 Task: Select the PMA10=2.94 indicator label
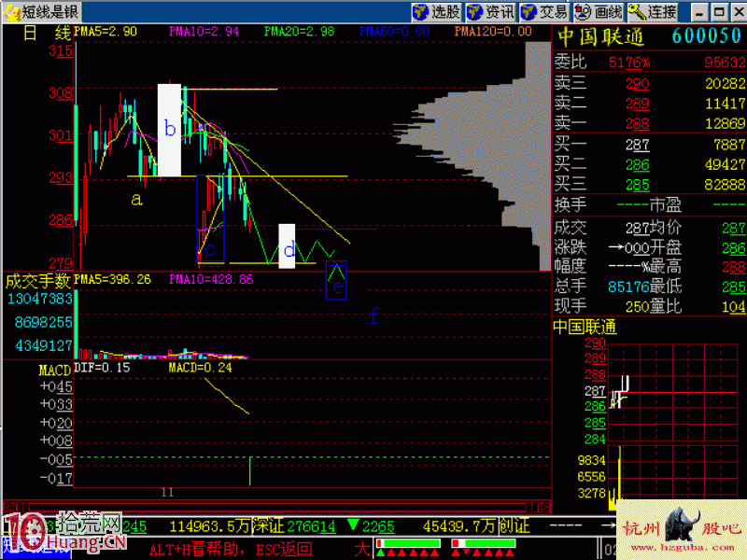204,32
